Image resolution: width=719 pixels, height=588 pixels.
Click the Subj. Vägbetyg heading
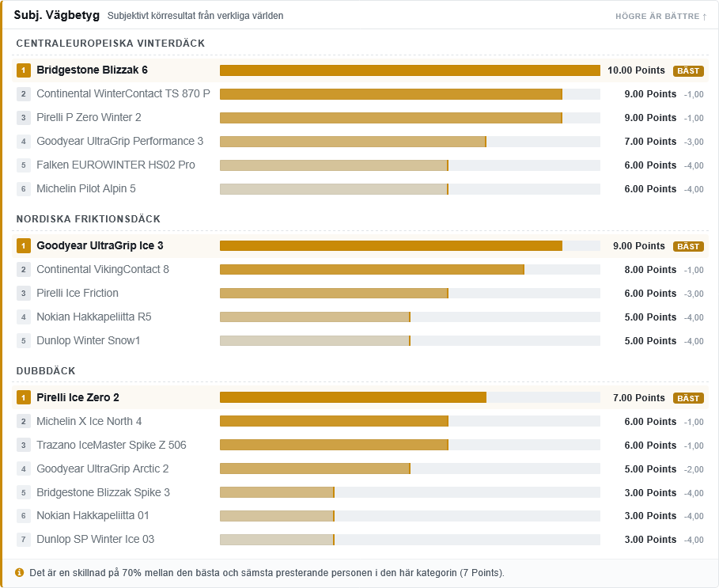point(57,15)
